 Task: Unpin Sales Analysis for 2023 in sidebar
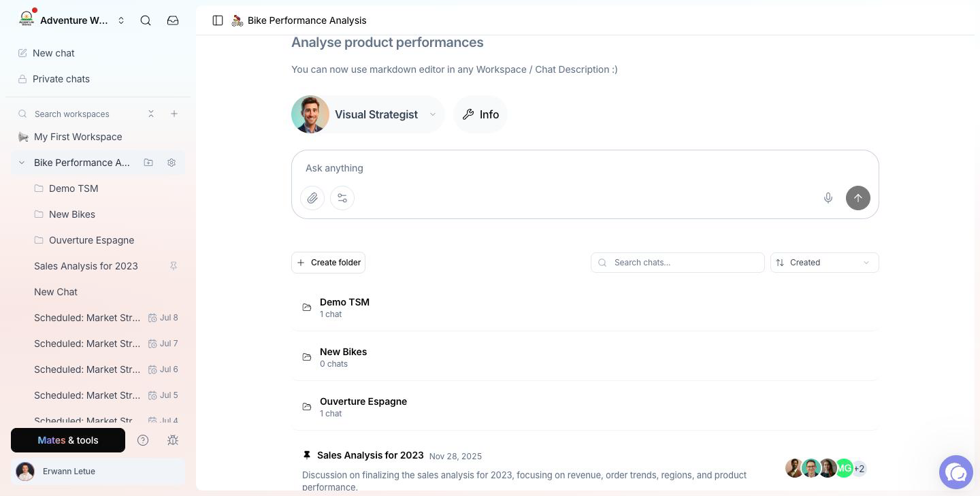tap(174, 266)
